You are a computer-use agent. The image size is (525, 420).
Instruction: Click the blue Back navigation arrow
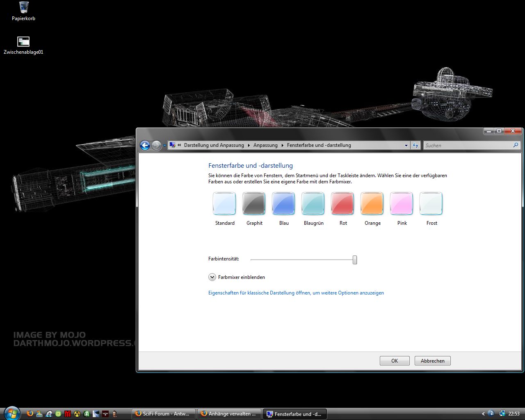[x=145, y=145]
